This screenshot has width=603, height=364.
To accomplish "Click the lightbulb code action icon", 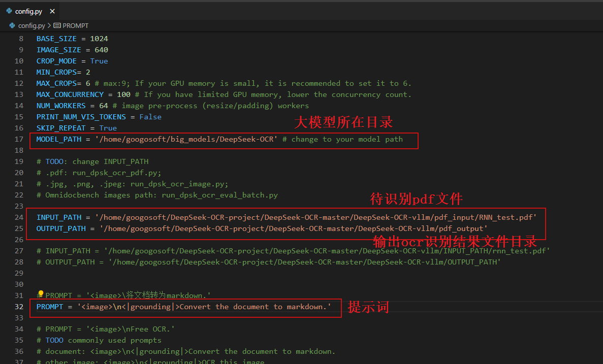I will pyautogui.click(x=41, y=294).
